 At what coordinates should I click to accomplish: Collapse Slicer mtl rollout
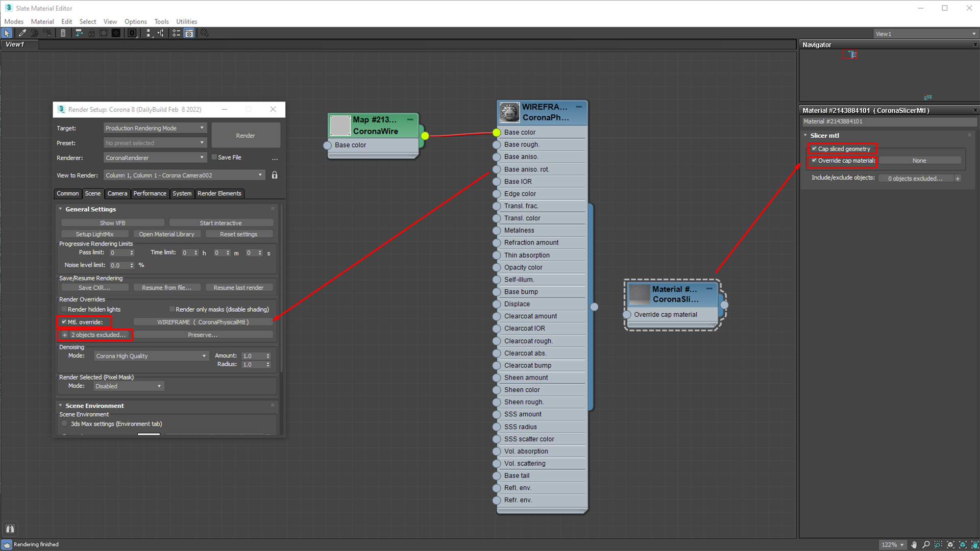coord(805,135)
